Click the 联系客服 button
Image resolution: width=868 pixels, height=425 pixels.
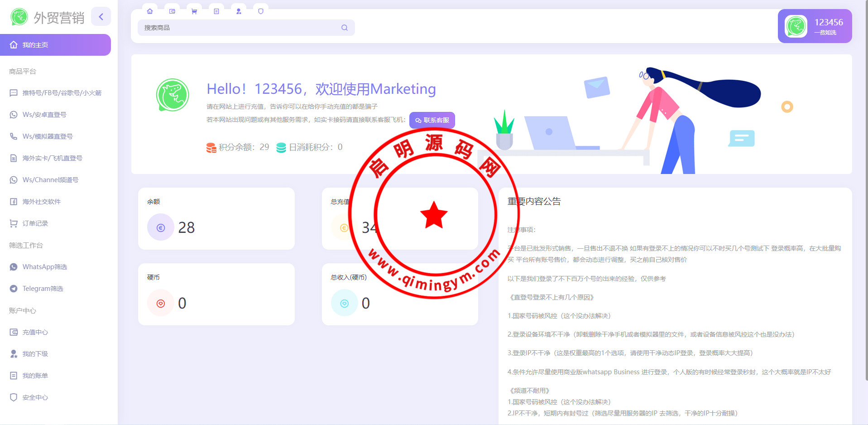click(432, 120)
